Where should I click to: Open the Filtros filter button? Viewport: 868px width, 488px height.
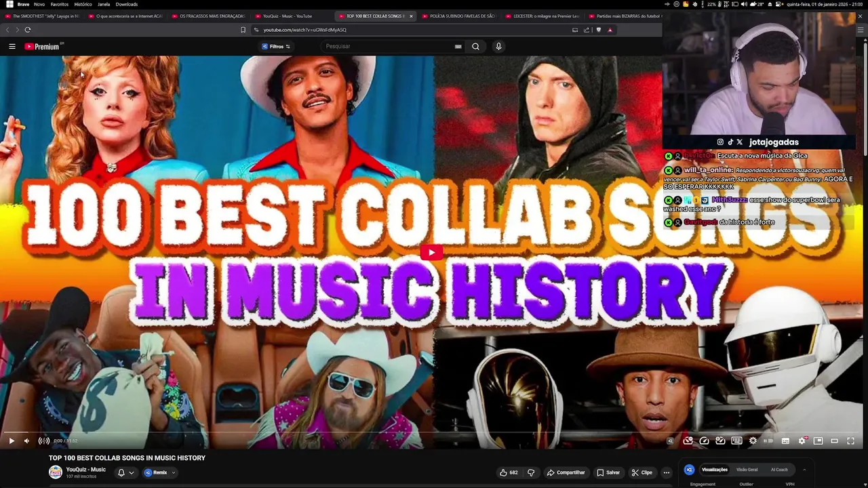[x=276, y=46]
